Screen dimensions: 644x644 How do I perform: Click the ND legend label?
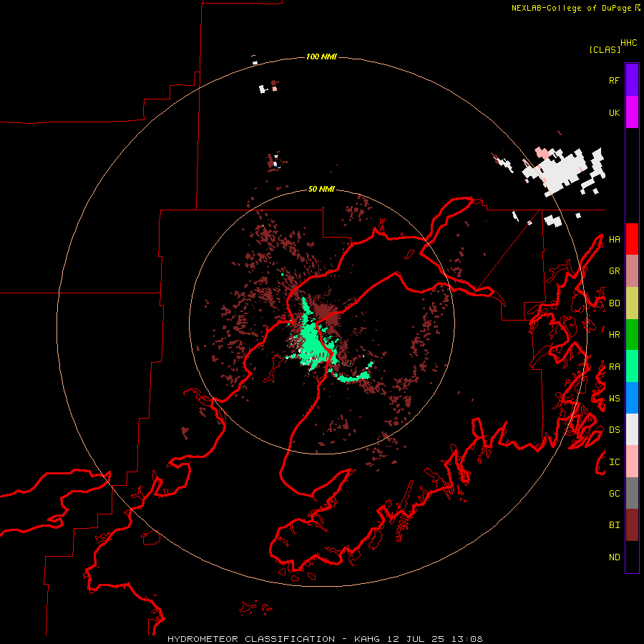[x=614, y=557]
